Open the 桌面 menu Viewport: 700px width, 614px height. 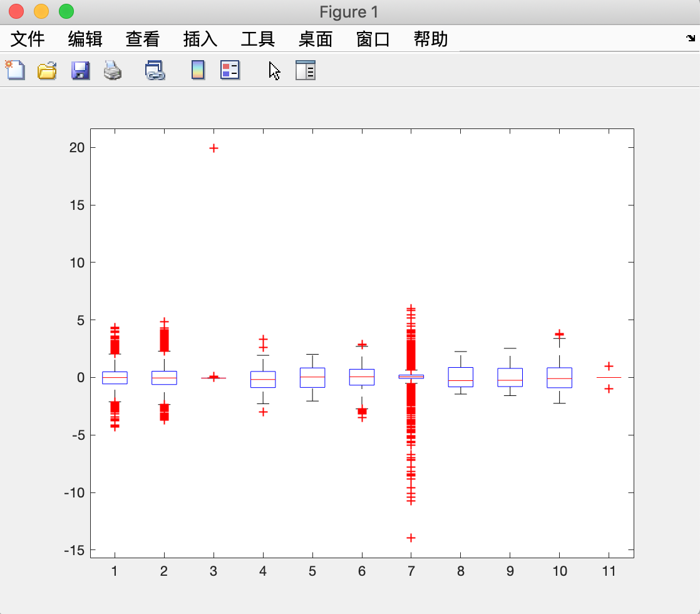pos(316,39)
